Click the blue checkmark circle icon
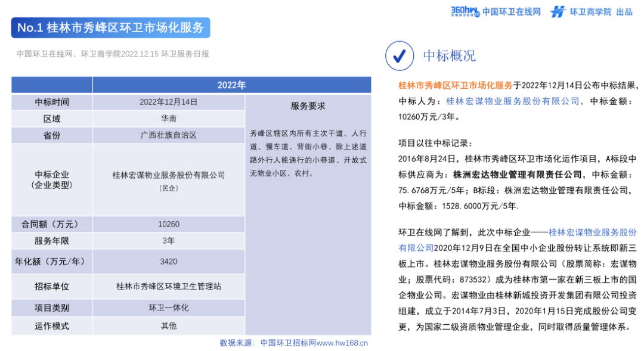 399,56
